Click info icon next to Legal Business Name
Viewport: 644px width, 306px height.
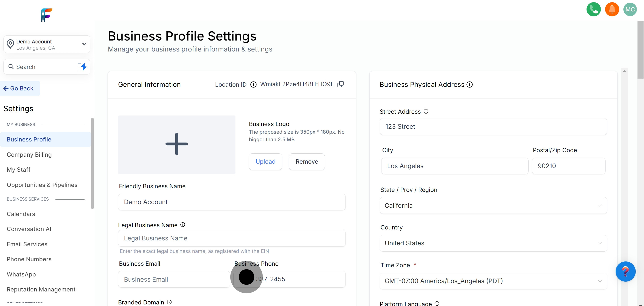(x=183, y=225)
